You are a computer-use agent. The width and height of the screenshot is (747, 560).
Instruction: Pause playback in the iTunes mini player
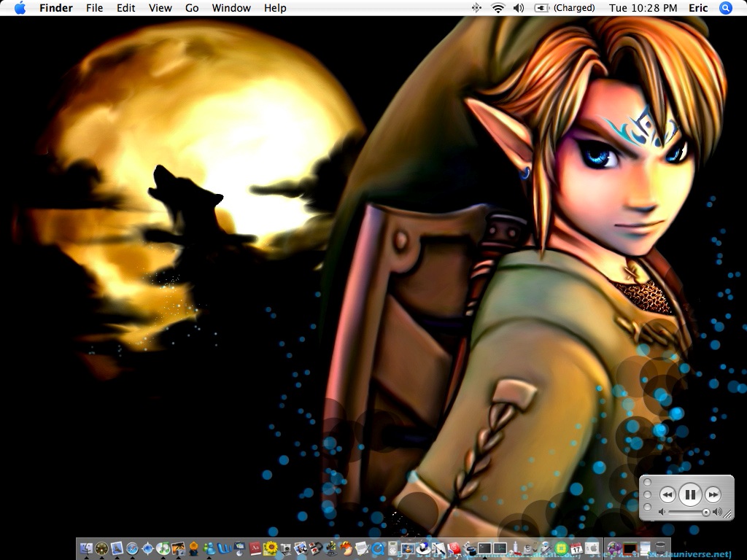pos(690,495)
